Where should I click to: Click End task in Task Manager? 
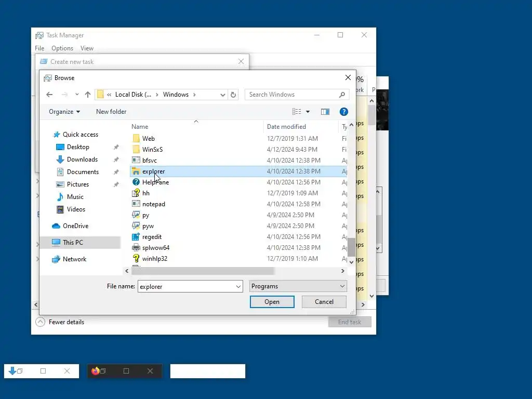[350, 322]
